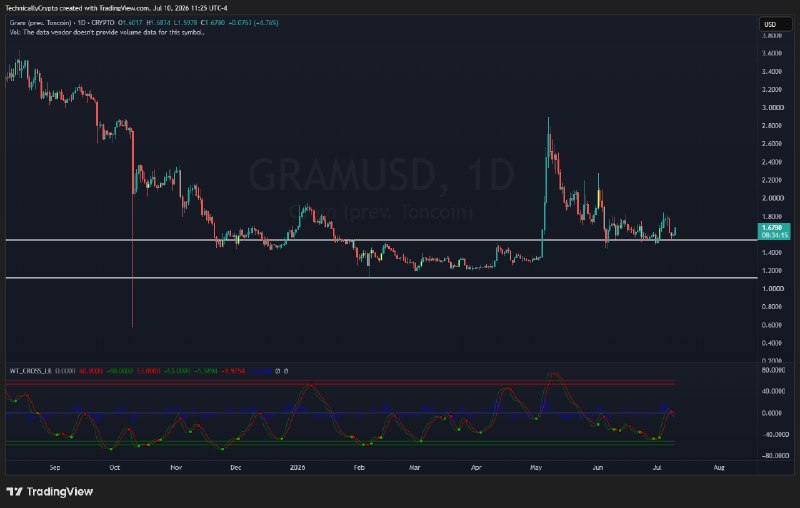Image resolution: width=800 pixels, height=508 pixels.
Task: Click the May label on time axis
Action: click(536, 467)
